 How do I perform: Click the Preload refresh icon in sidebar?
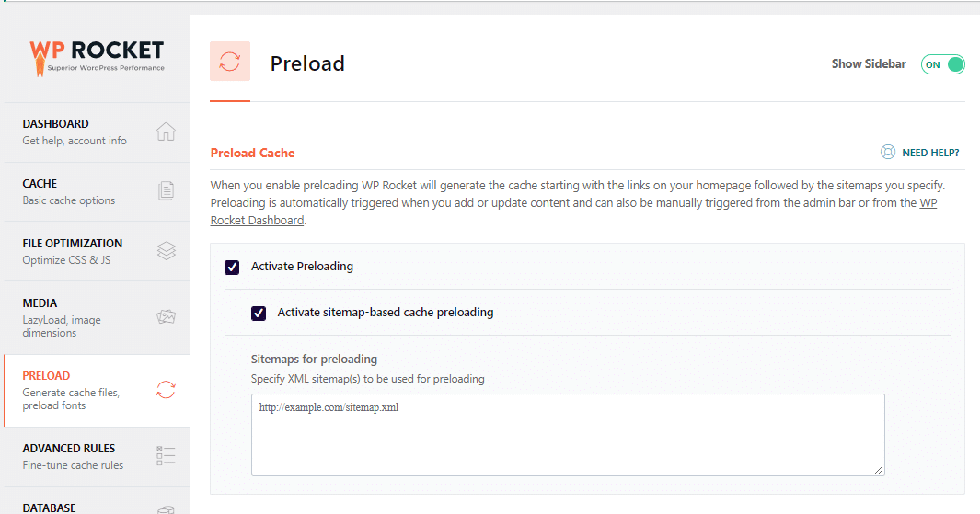pos(166,390)
